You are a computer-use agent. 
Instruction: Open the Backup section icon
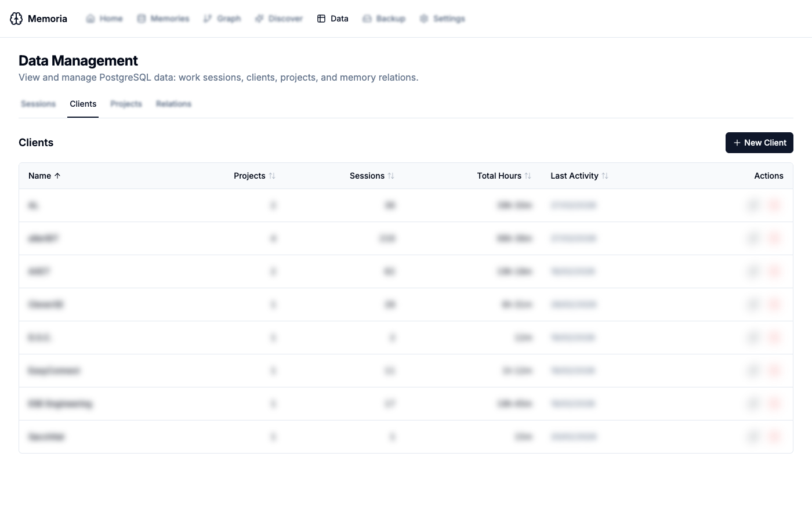pos(367,19)
